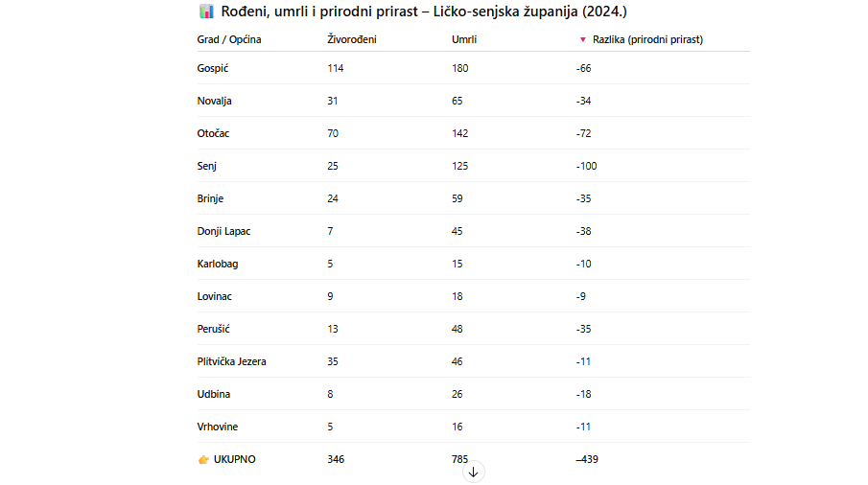Viewport: 868px width, 485px height.
Task: Click the Plitvička Jezera row label
Action: 231,361
